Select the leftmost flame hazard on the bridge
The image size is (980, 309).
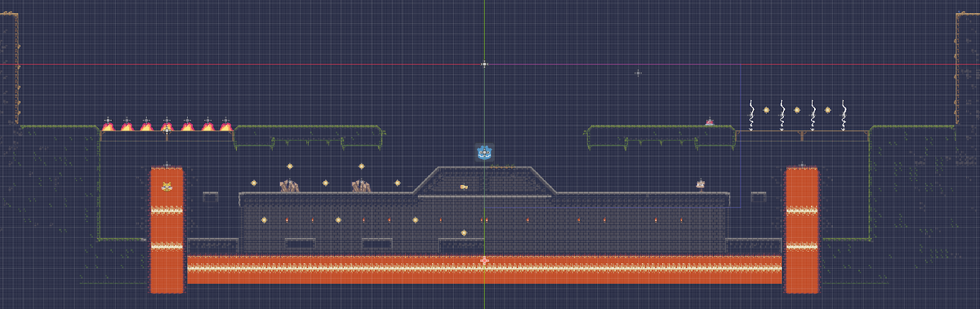(x=108, y=126)
